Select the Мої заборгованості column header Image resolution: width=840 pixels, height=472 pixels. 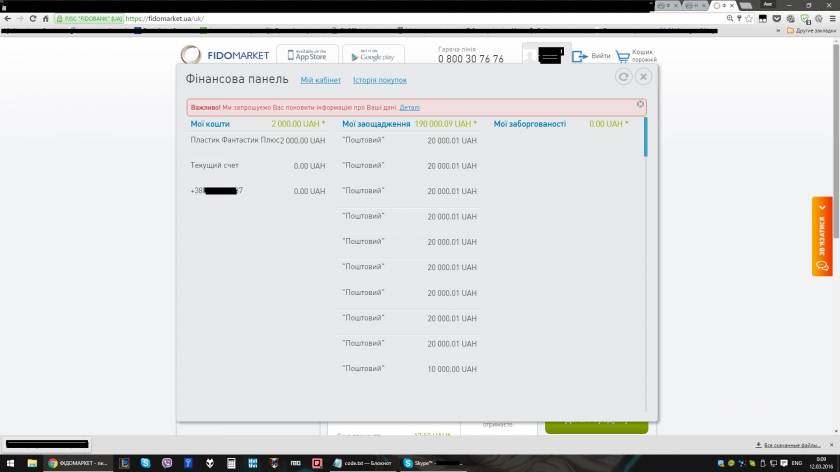click(530, 124)
